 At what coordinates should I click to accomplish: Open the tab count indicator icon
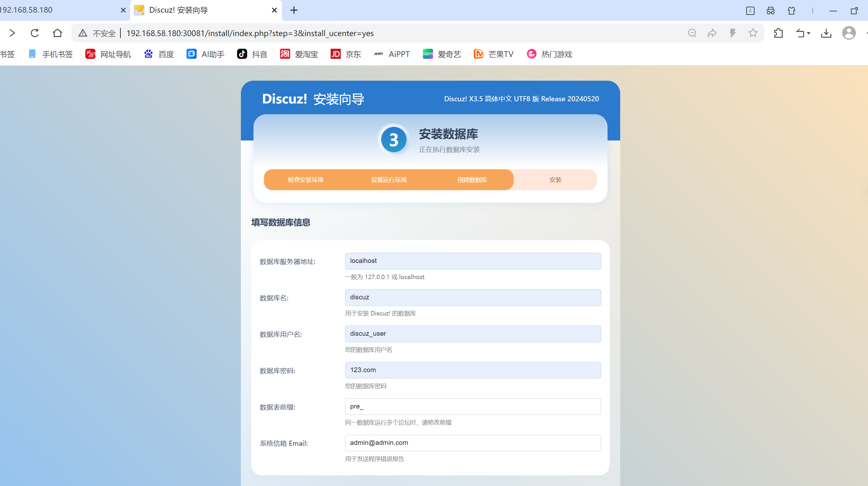(750, 11)
